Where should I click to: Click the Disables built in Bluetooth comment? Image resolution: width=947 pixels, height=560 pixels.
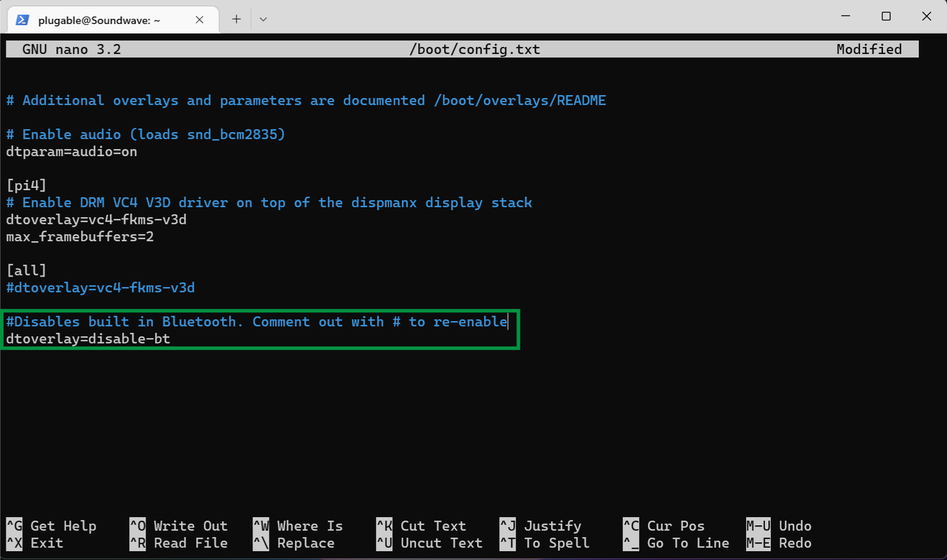(257, 322)
